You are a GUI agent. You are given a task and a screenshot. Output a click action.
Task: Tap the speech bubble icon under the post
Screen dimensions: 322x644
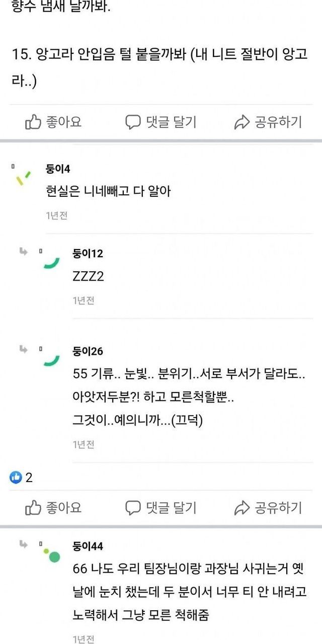click(133, 122)
